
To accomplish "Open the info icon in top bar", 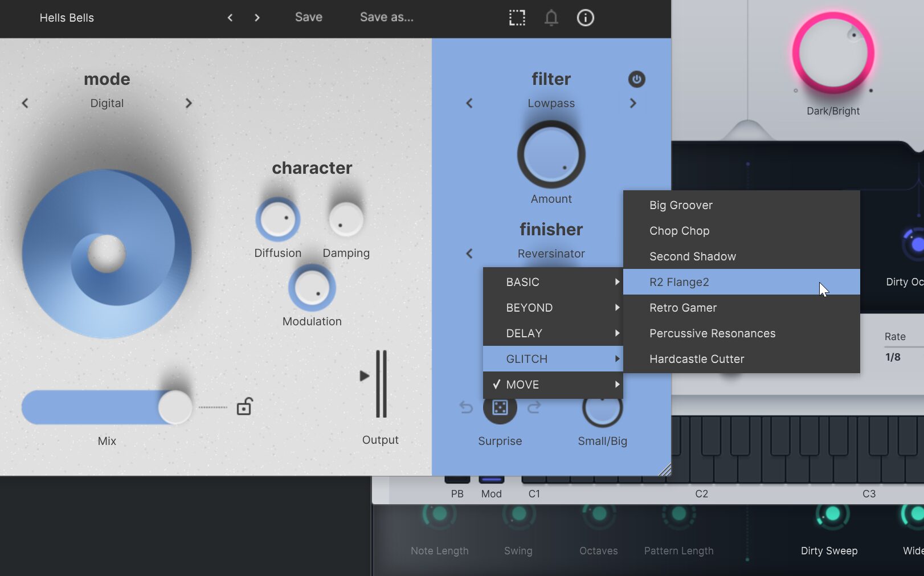I will (x=586, y=18).
